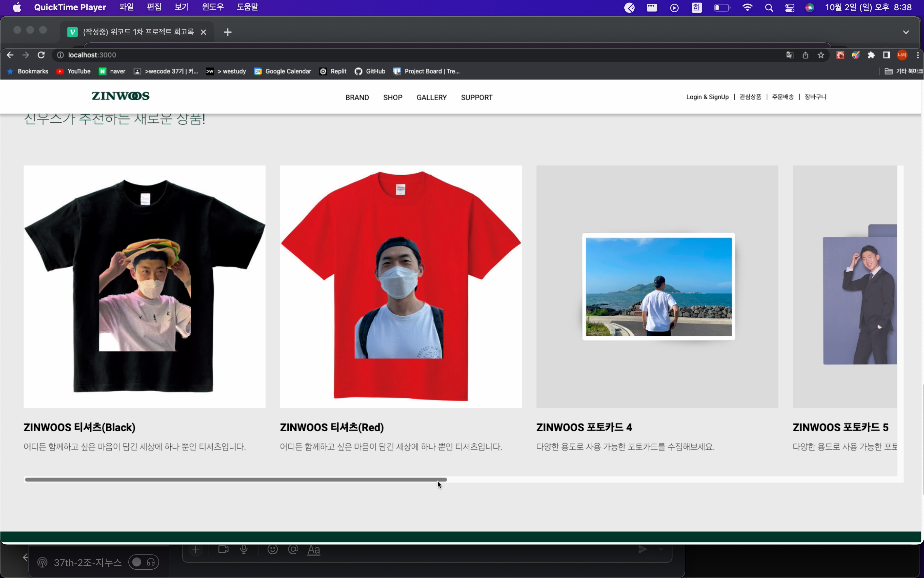Open the >wecode 37기 bookmark

click(x=166, y=71)
